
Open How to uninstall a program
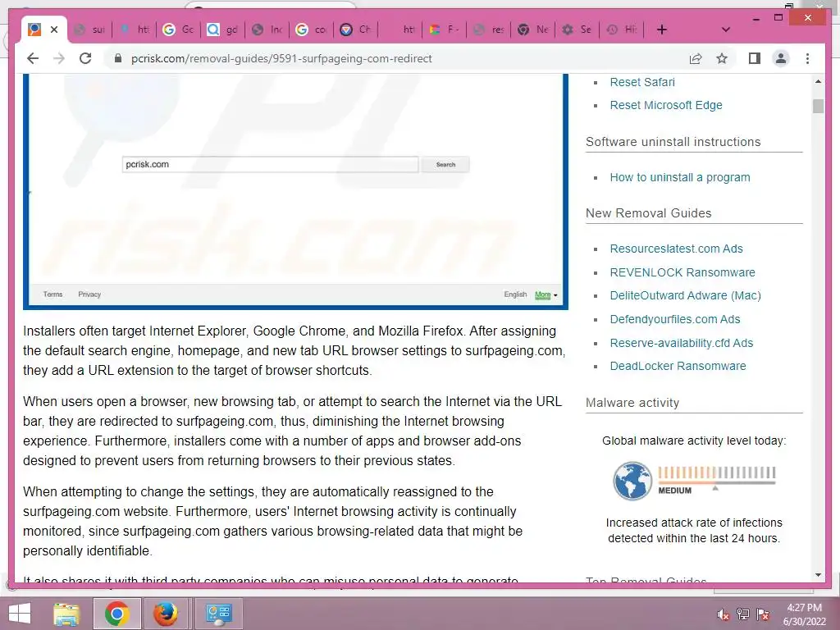(x=680, y=177)
